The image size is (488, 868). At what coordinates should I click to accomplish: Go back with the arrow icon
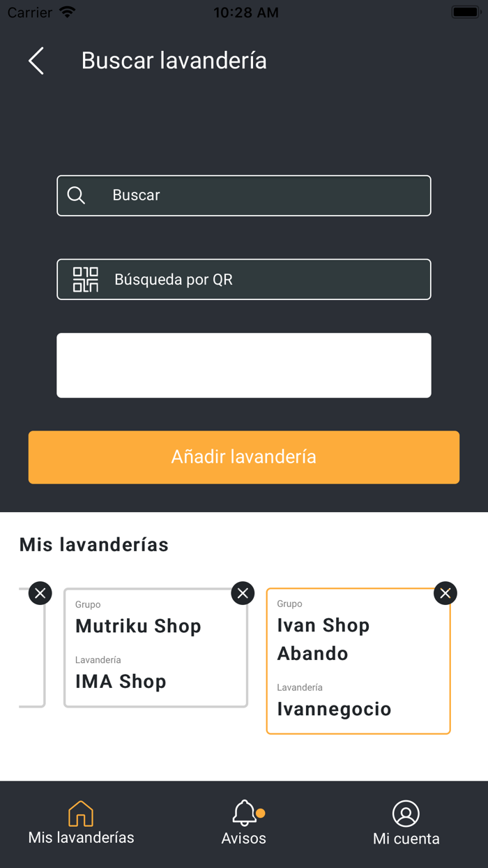36,61
